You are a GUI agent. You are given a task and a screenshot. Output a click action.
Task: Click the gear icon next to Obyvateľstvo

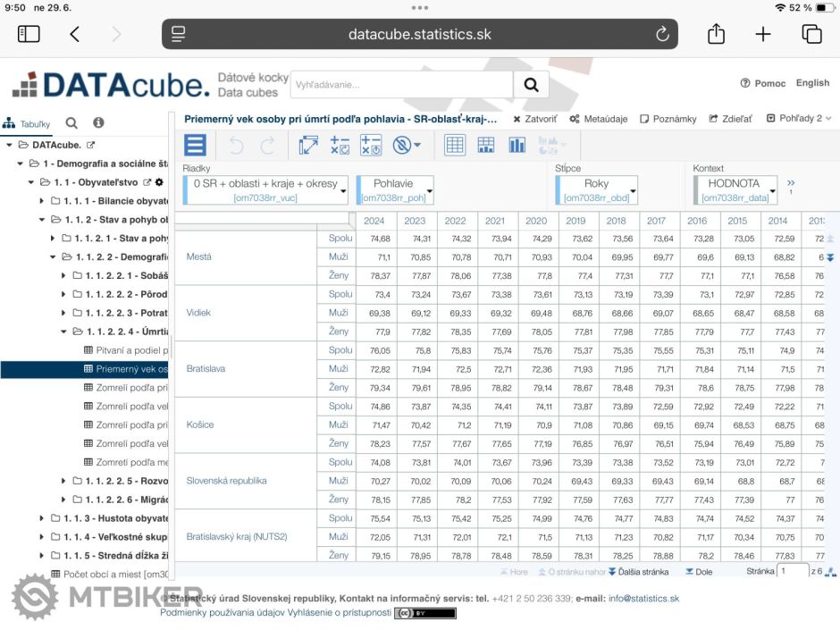(x=159, y=182)
